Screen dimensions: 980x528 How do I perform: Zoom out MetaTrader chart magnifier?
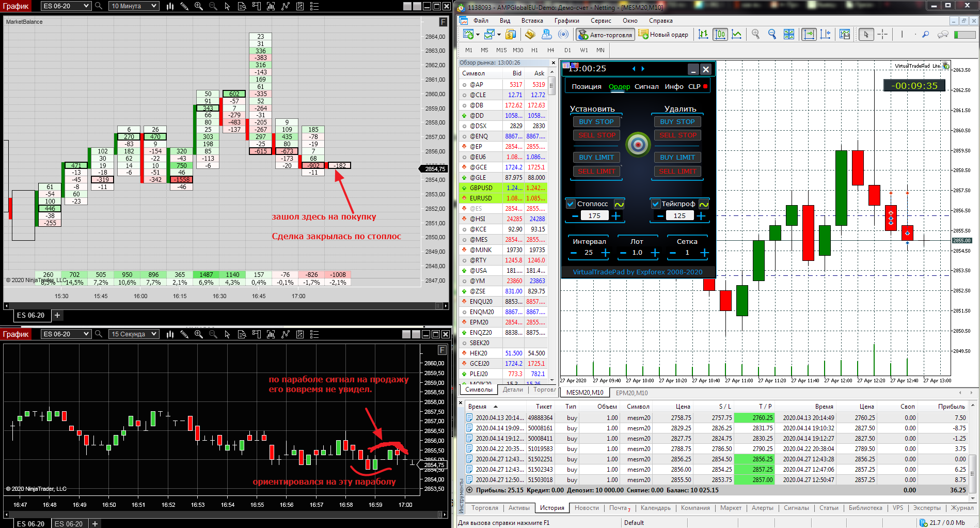772,35
